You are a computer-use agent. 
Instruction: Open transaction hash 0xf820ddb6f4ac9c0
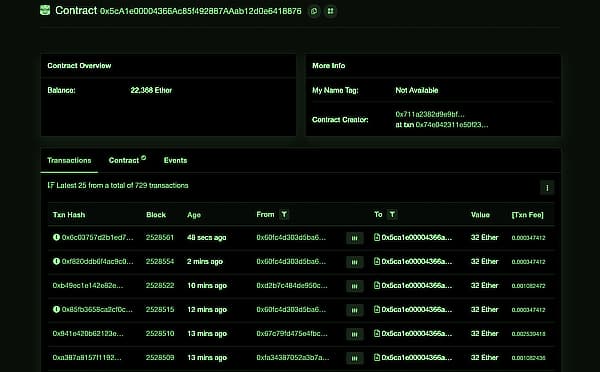(98, 261)
